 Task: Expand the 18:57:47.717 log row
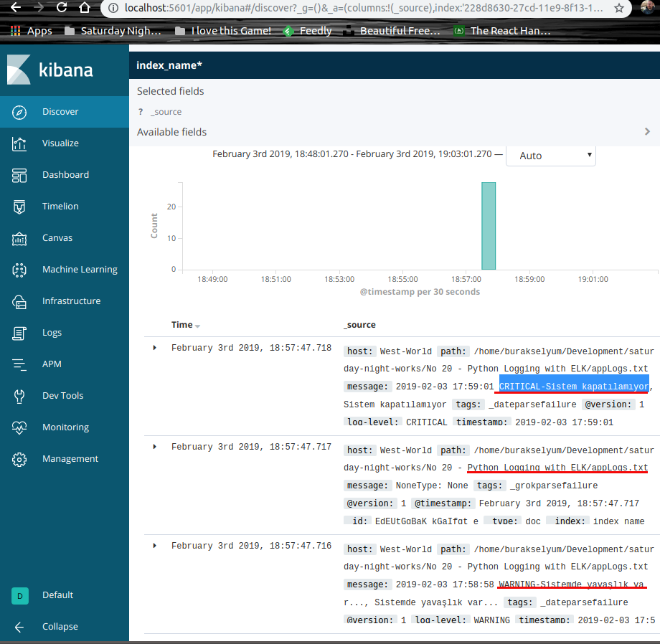tap(155, 447)
